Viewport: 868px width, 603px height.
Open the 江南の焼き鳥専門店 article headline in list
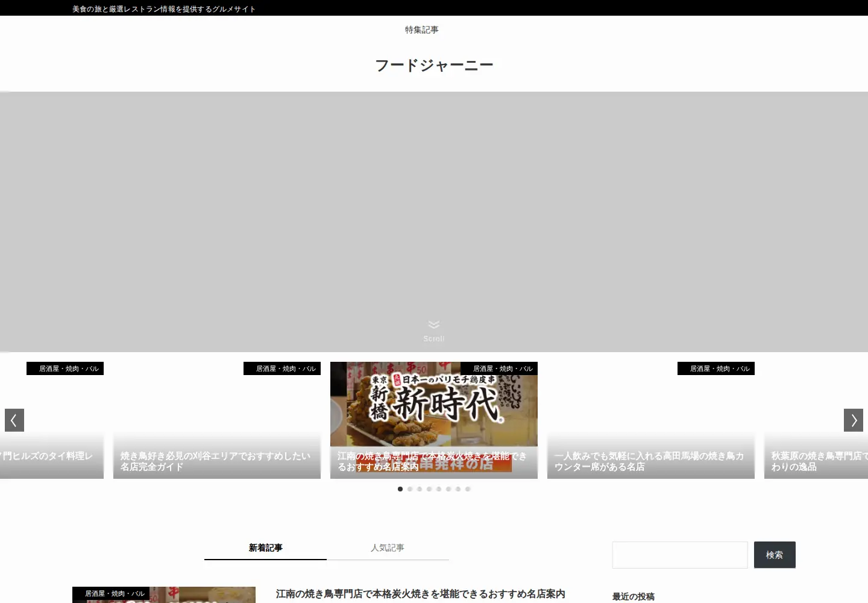(421, 594)
